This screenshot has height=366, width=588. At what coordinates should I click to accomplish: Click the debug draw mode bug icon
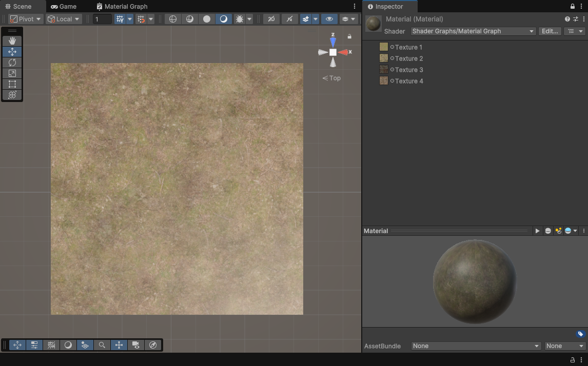coord(239,19)
